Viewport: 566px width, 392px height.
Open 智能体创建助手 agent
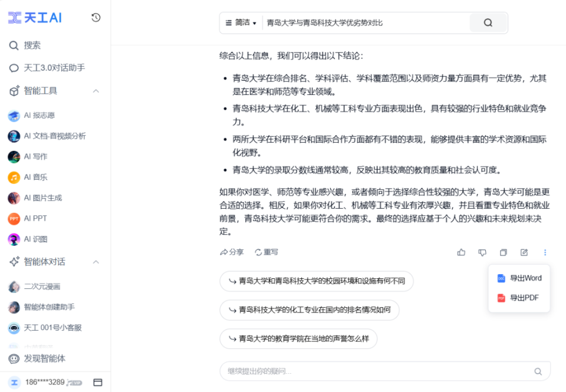41,307
